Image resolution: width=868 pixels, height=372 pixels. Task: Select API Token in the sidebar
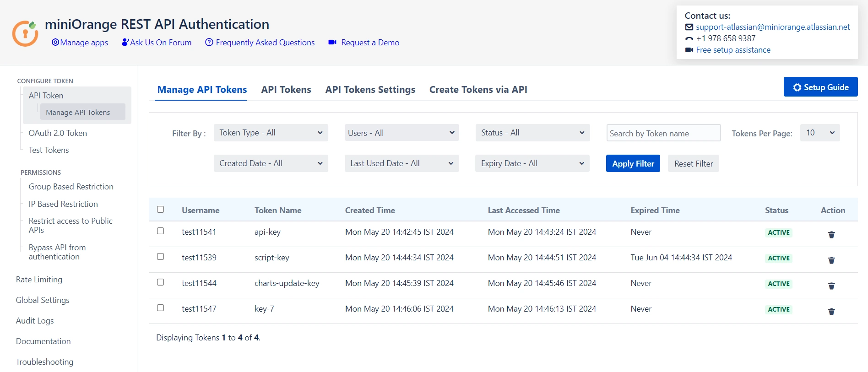click(46, 96)
